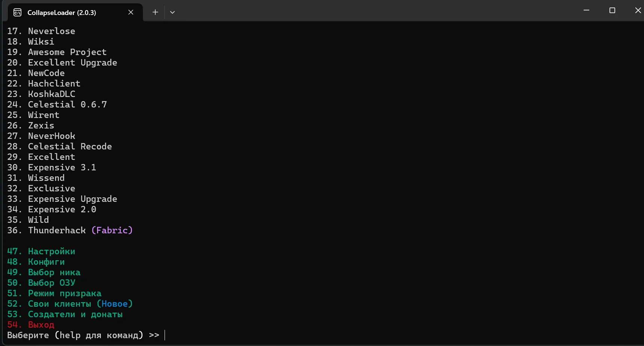Click the "24. Celestial 0.6.7" entry
The width and height of the screenshot is (644, 346).
pyautogui.click(x=57, y=104)
